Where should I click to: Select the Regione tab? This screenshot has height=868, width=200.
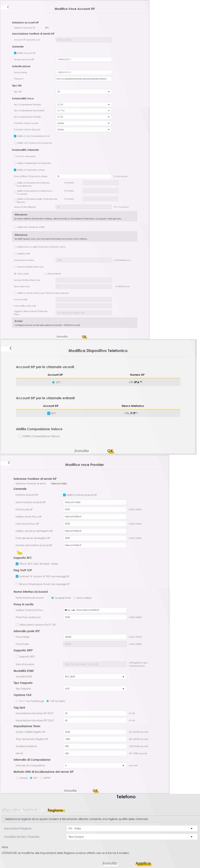coord(55,810)
